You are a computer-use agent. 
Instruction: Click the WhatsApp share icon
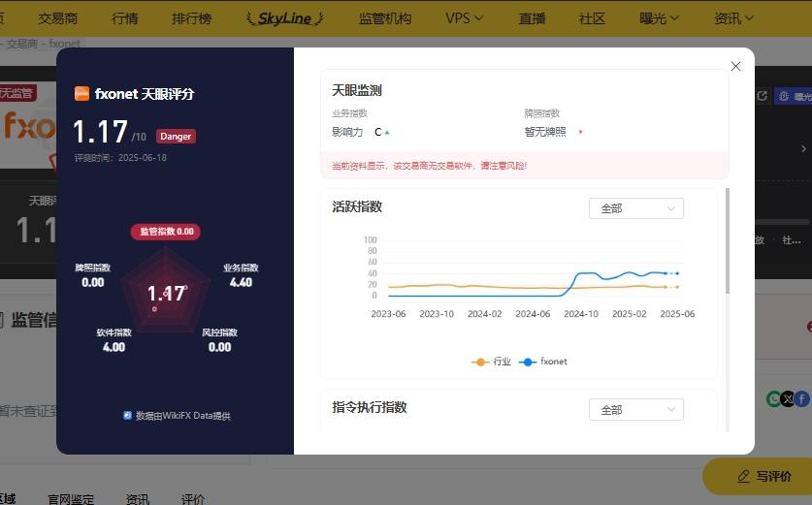click(x=773, y=399)
